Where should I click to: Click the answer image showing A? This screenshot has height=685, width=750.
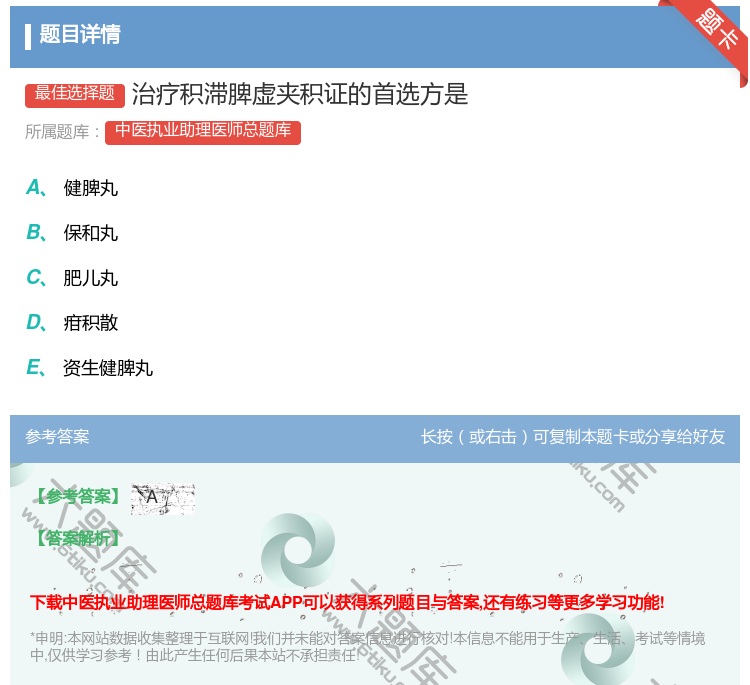(x=163, y=498)
